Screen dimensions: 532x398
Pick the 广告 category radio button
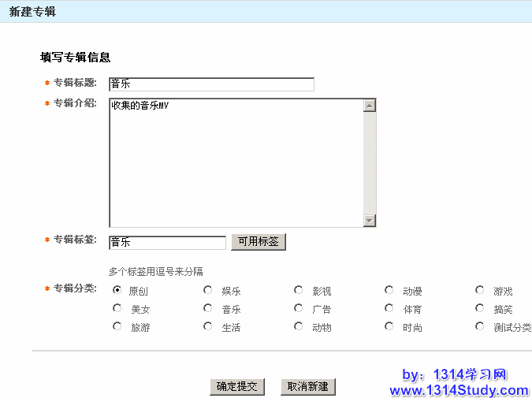coord(299,308)
